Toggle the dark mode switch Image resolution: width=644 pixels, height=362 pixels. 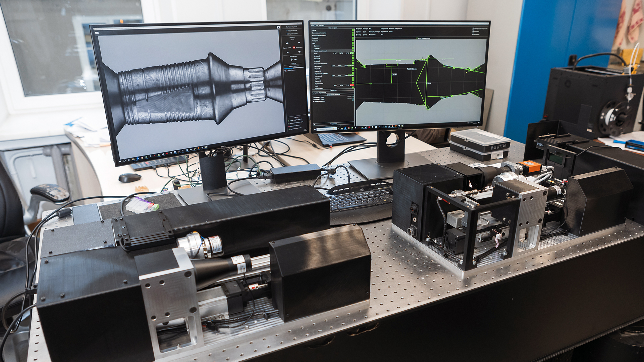(286, 70)
